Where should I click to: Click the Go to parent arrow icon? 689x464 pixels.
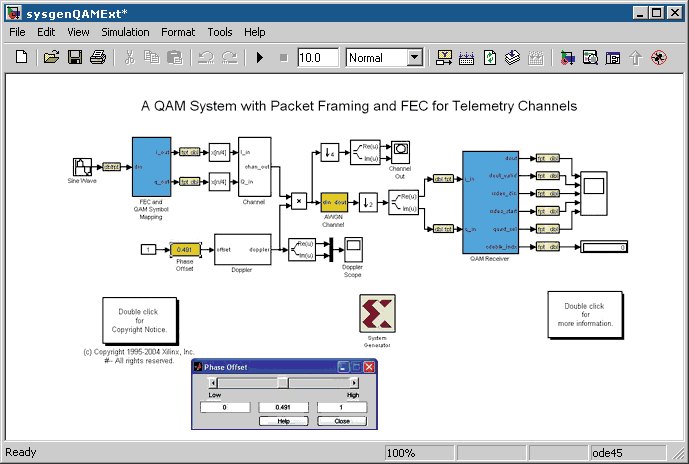(x=635, y=58)
